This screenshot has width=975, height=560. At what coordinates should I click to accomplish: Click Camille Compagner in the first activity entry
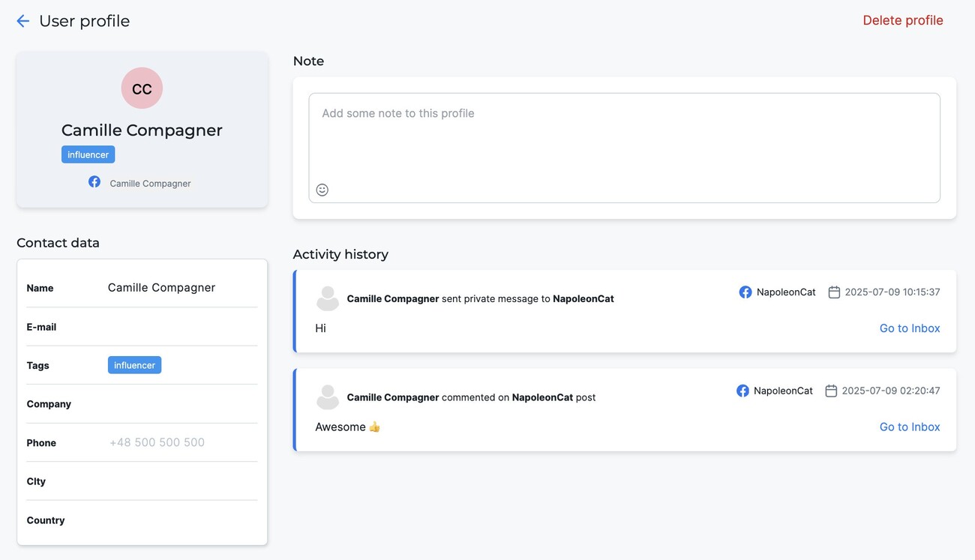pos(392,298)
